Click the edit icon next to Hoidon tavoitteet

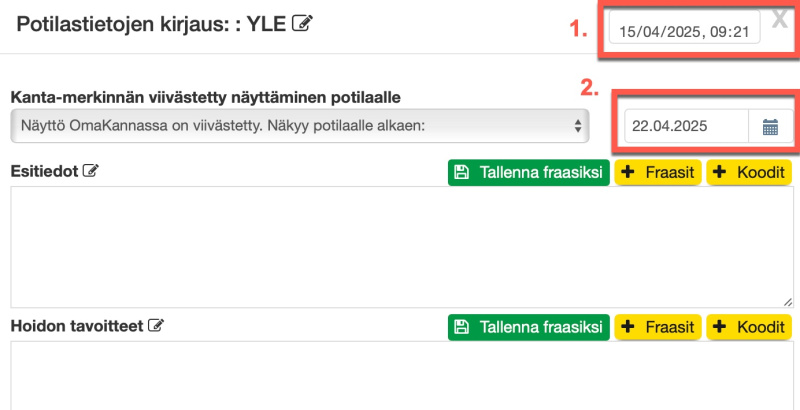click(x=155, y=325)
